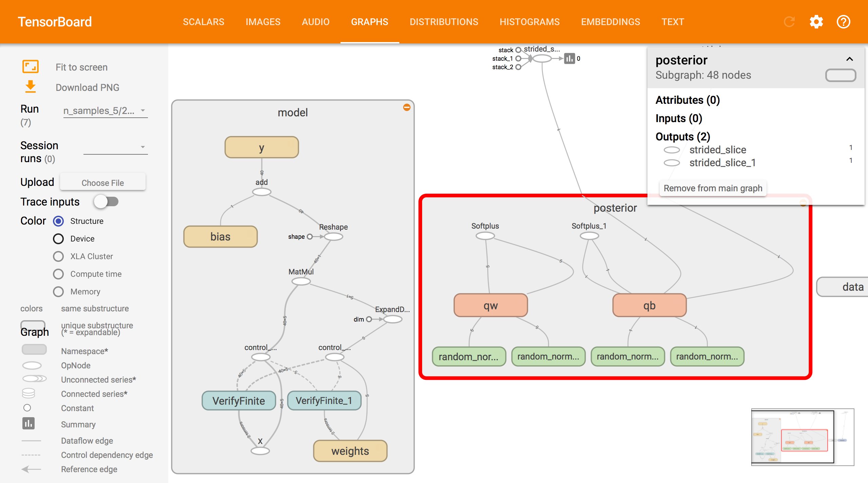Viewport: 868px width, 483px height.
Task: Click the help question mark icon
Action: [843, 22]
